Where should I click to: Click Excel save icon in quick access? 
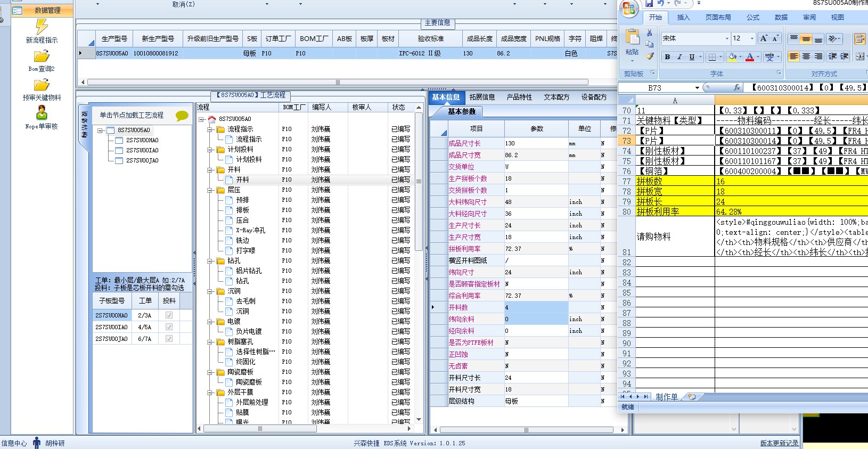coord(649,3)
